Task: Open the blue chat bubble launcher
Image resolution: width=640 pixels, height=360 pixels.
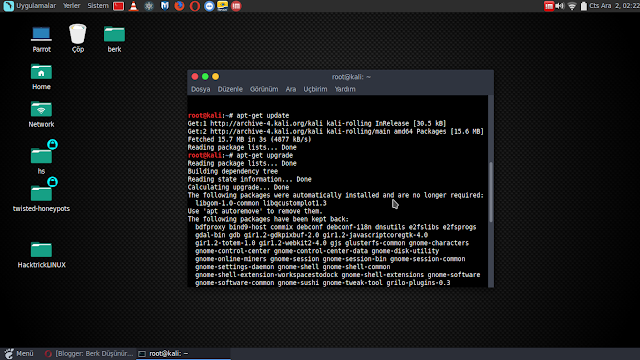Action: pyautogui.click(x=209, y=6)
